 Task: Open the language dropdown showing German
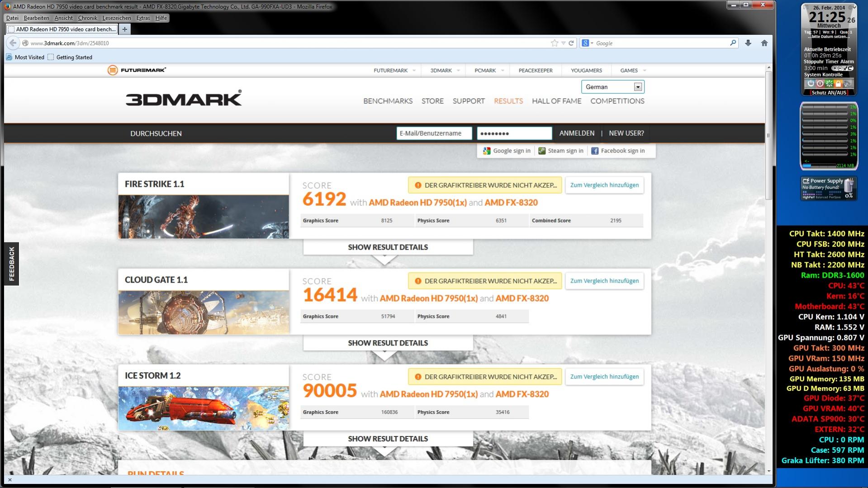613,87
